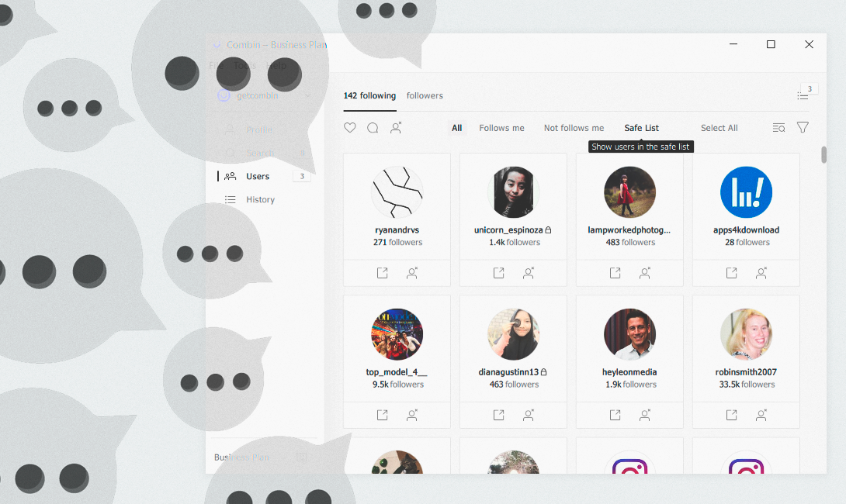
Task: Click the heart like icon in toolbar
Action: click(x=349, y=128)
